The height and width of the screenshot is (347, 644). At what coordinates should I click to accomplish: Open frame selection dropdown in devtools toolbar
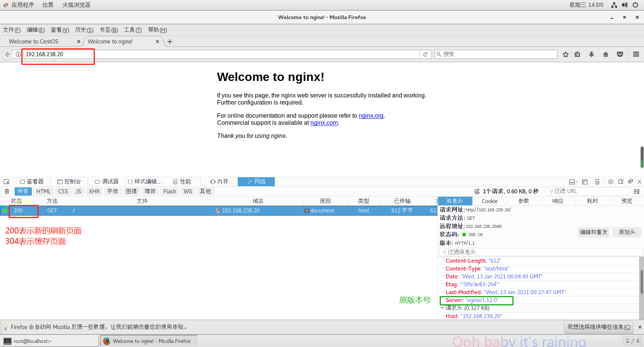click(x=573, y=182)
